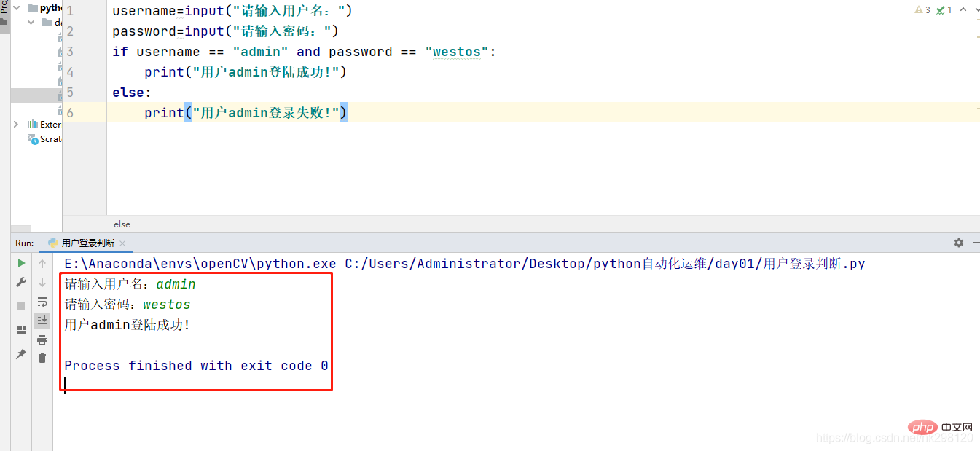This screenshot has width=980, height=451.
Task: Click the restore layout icon in Run panel
Action: [21, 330]
